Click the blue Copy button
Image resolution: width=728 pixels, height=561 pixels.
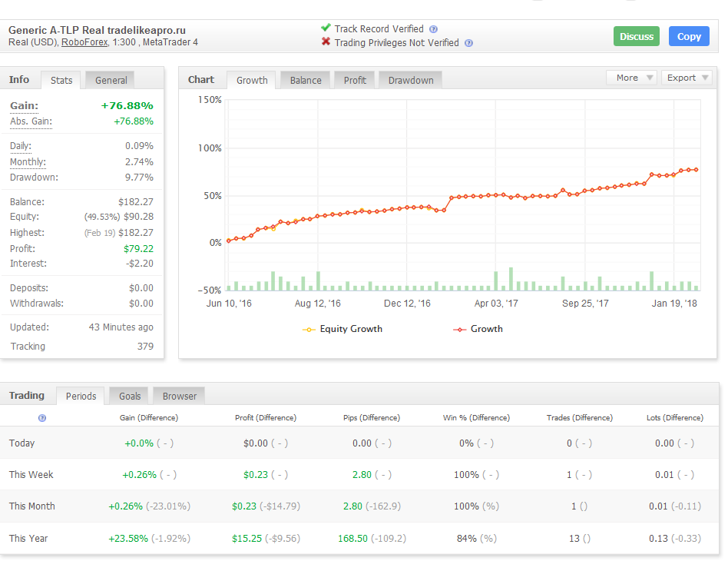pyautogui.click(x=689, y=36)
